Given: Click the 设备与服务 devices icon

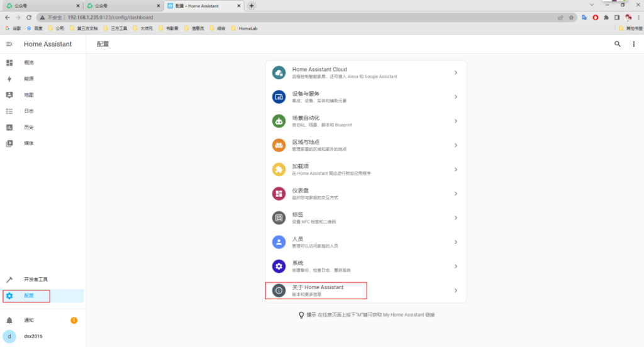Looking at the screenshot, I should point(279,97).
